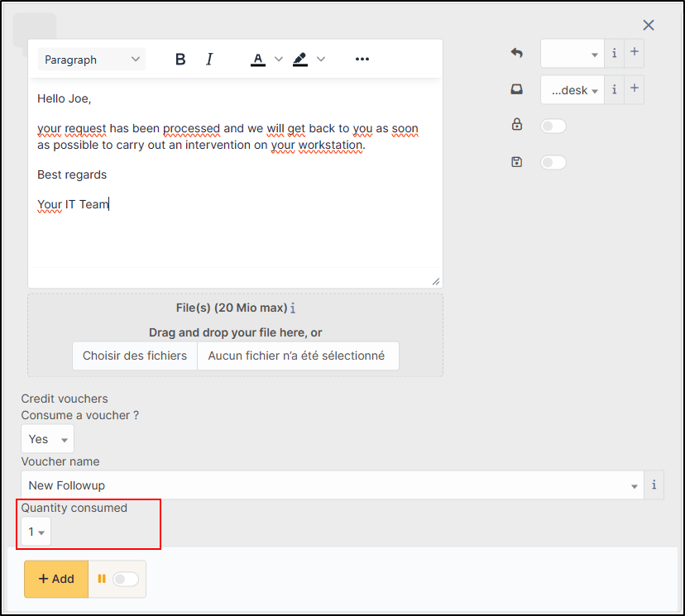Enable the save toggle next to disk icon
The width and height of the screenshot is (685, 616).
point(553,162)
